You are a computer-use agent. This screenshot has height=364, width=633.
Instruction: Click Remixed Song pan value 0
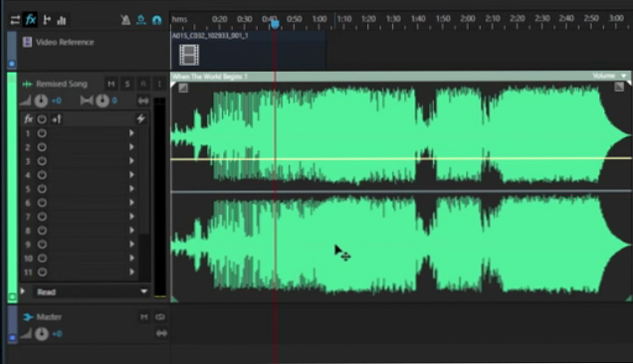[x=114, y=100]
